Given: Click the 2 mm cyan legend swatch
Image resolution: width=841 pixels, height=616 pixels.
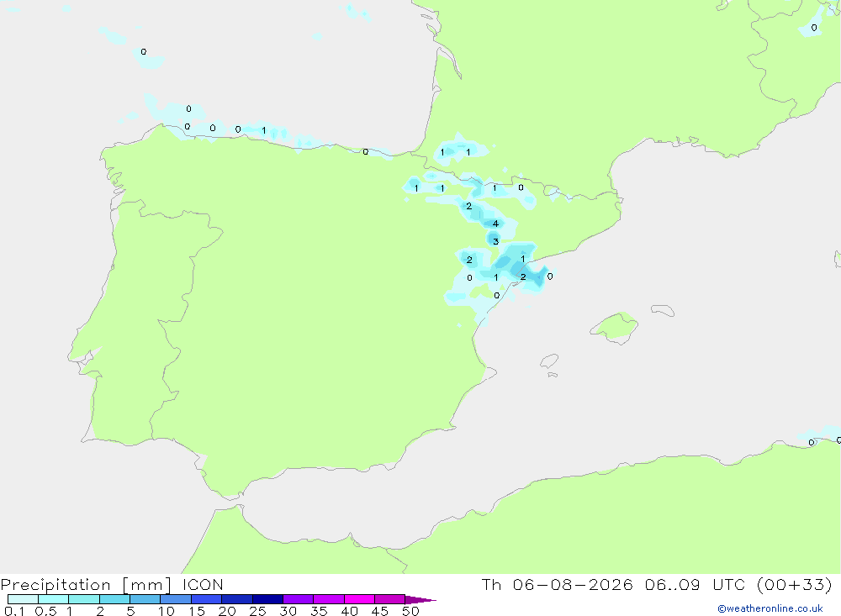Looking at the screenshot, I should tap(114, 599).
